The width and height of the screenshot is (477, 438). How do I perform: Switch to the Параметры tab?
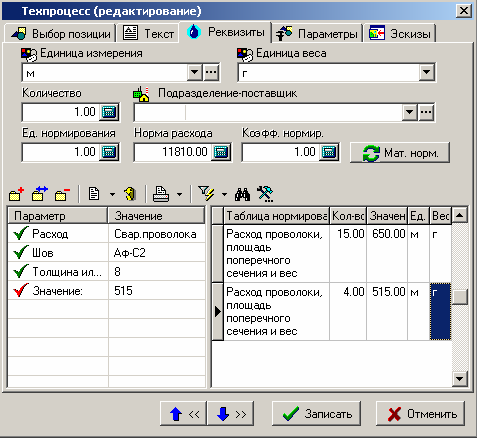coord(317,33)
